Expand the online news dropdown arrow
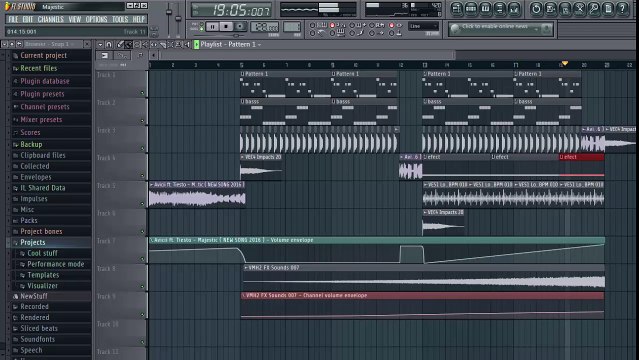 click(x=535, y=29)
